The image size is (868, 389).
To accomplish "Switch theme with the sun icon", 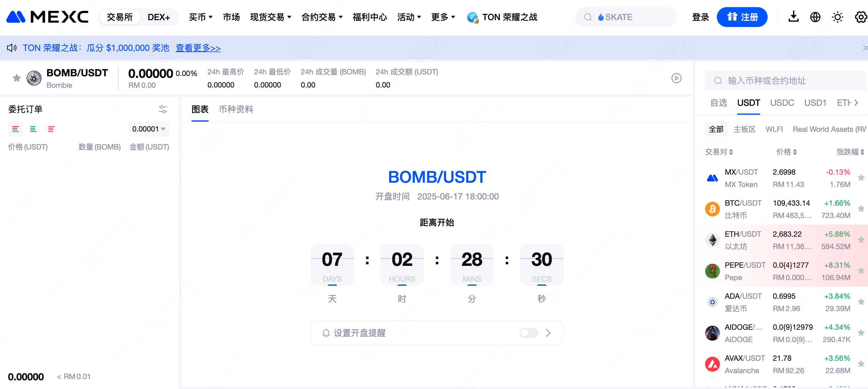I will [x=837, y=17].
